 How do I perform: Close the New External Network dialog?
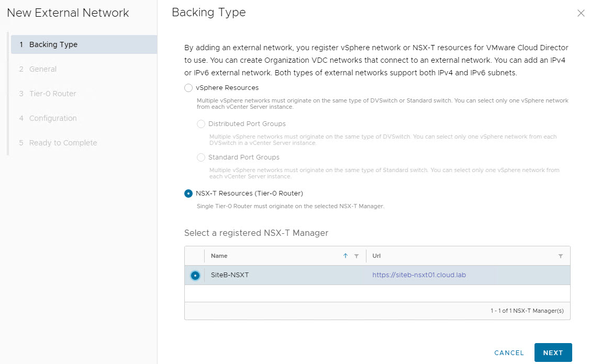click(x=581, y=14)
